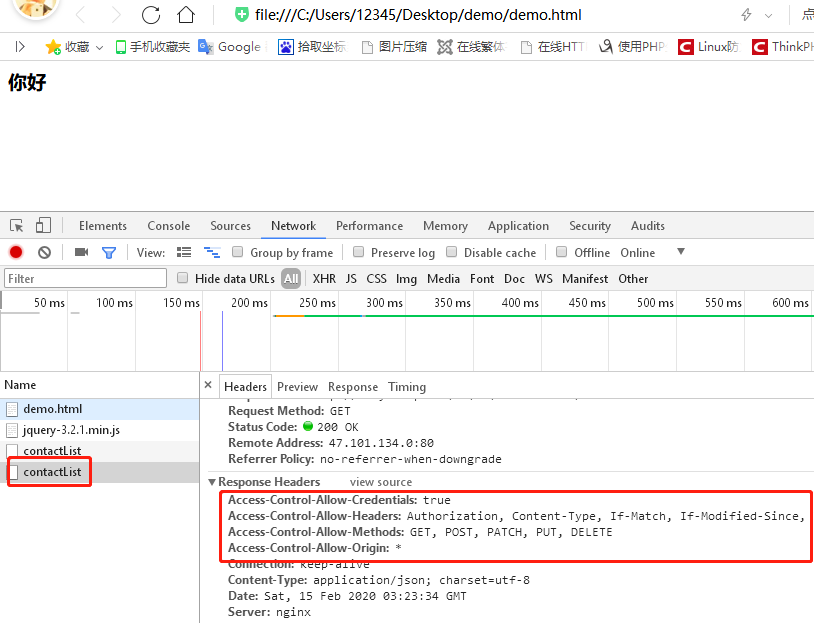Open the browser home page icon
814x623 pixels.
186,15
